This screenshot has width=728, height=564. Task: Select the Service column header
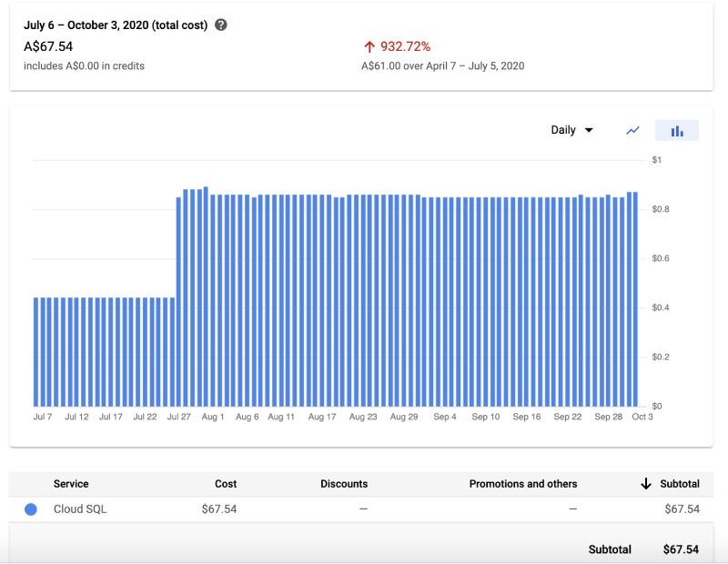tap(71, 483)
